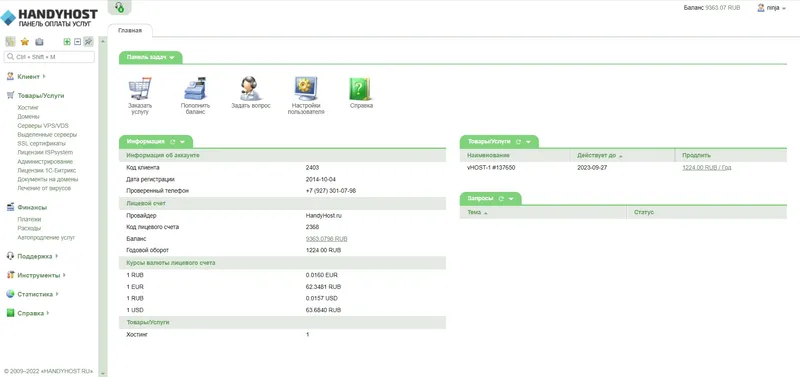This screenshot has height=377, width=800.
Task: Focus the sidebar menu search field
Action: pos(49,57)
